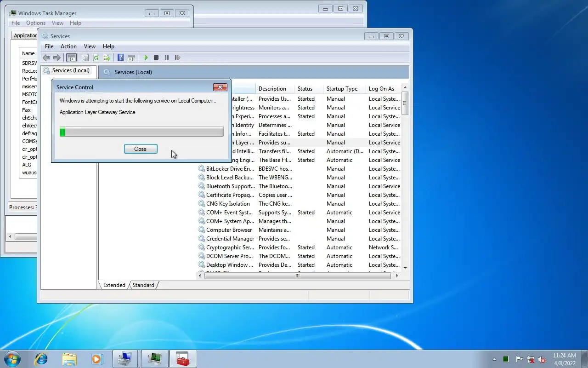Viewport: 588px width, 368px height.
Task: Click the services list horizontal scrollbar left arrow
Action: [200, 276]
